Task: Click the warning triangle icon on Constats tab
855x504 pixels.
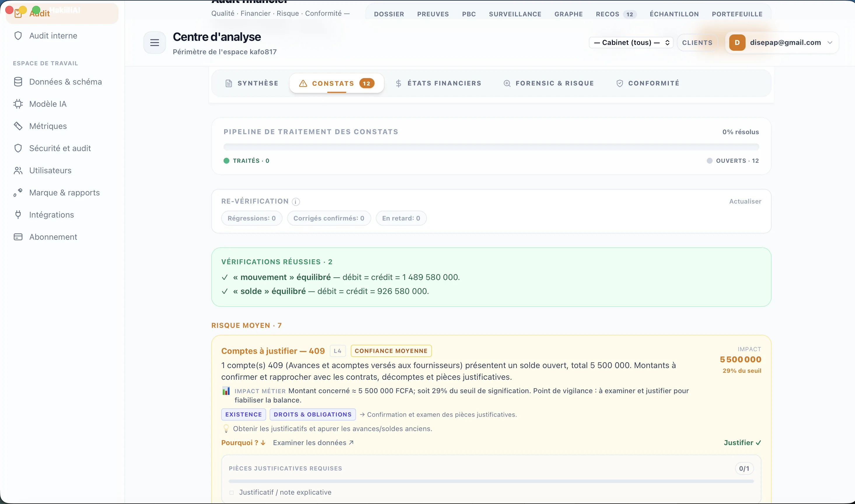Action: click(303, 83)
